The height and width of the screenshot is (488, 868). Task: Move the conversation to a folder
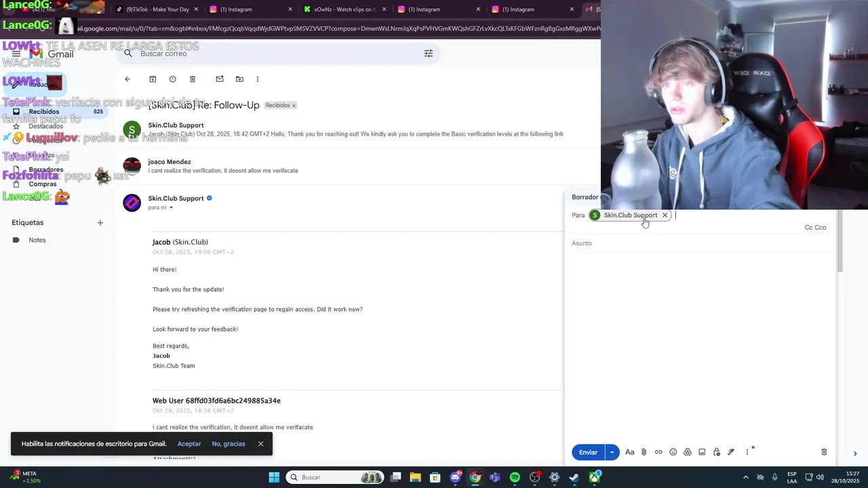pyautogui.click(x=239, y=79)
